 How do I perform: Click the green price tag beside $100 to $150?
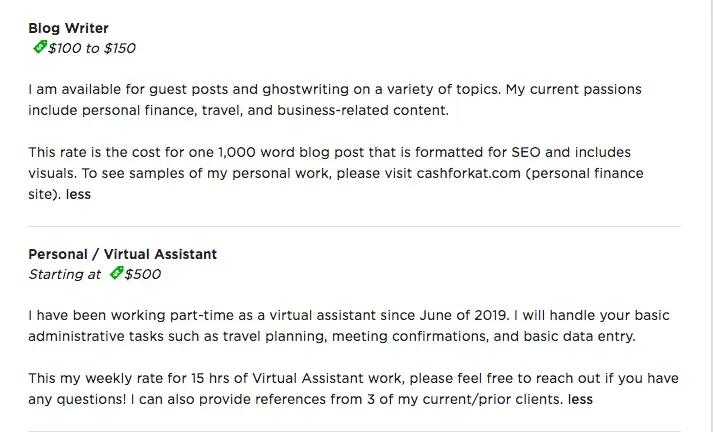40,47
